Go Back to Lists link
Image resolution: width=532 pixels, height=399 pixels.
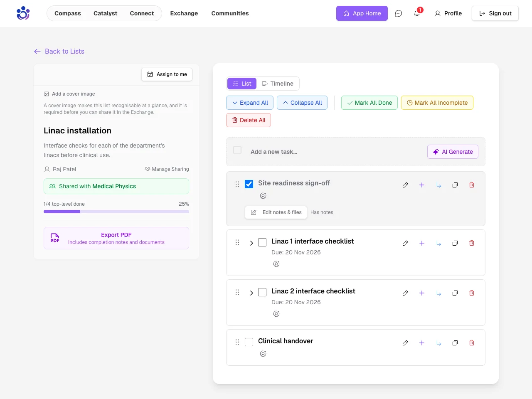pos(59,51)
